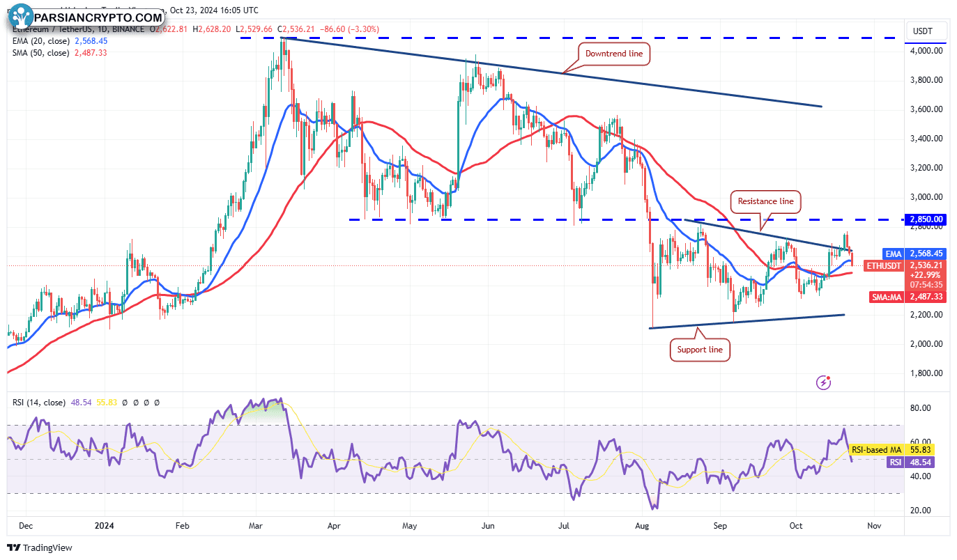This screenshot has width=957, height=560.
Task: Click the Jun label on time axis
Action: (487, 527)
